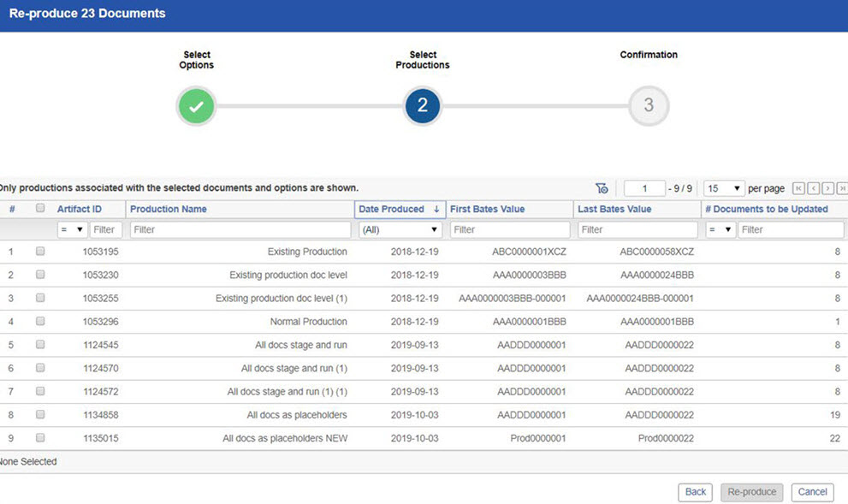
Task: Click artifact ID 1053195
Action: click(x=101, y=252)
